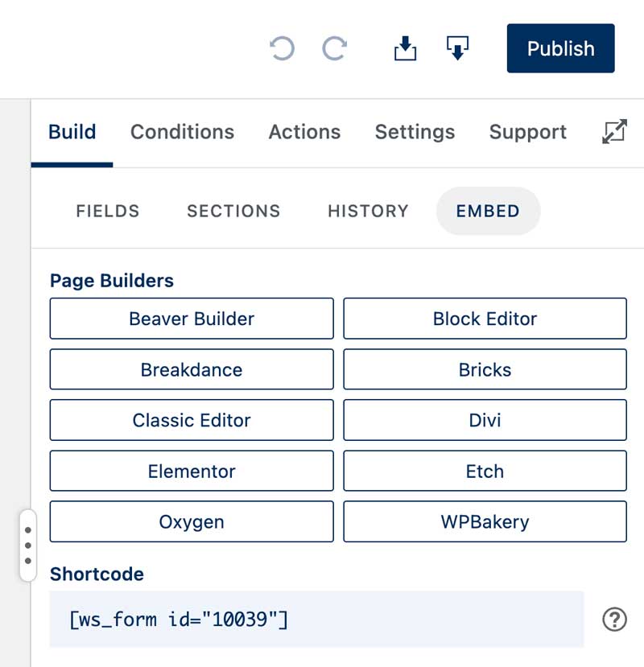644x667 pixels.
Task: Pick the Classic Editor button
Action: (192, 420)
